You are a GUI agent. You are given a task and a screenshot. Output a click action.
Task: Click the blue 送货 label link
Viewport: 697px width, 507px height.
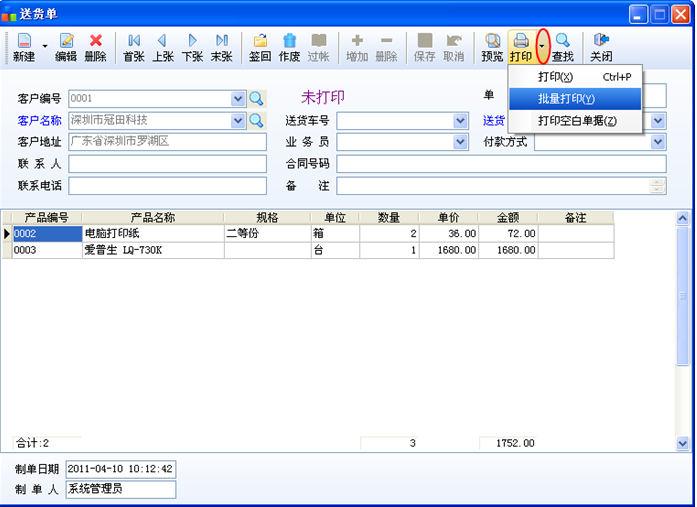(x=494, y=120)
